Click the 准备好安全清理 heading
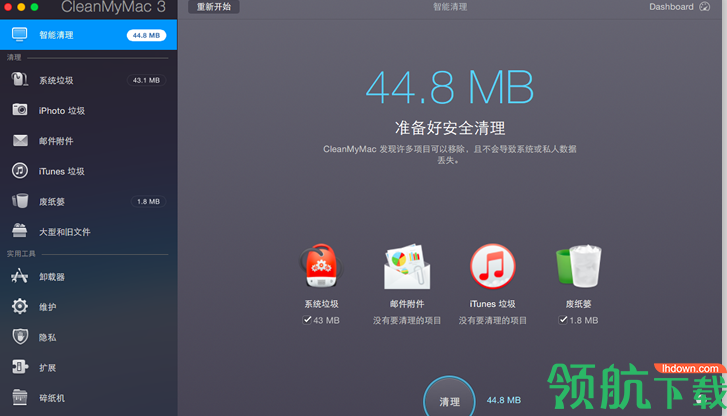Image resolution: width=727 pixels, height=416 pixels. pyautogui.click(x=450, y=128)
